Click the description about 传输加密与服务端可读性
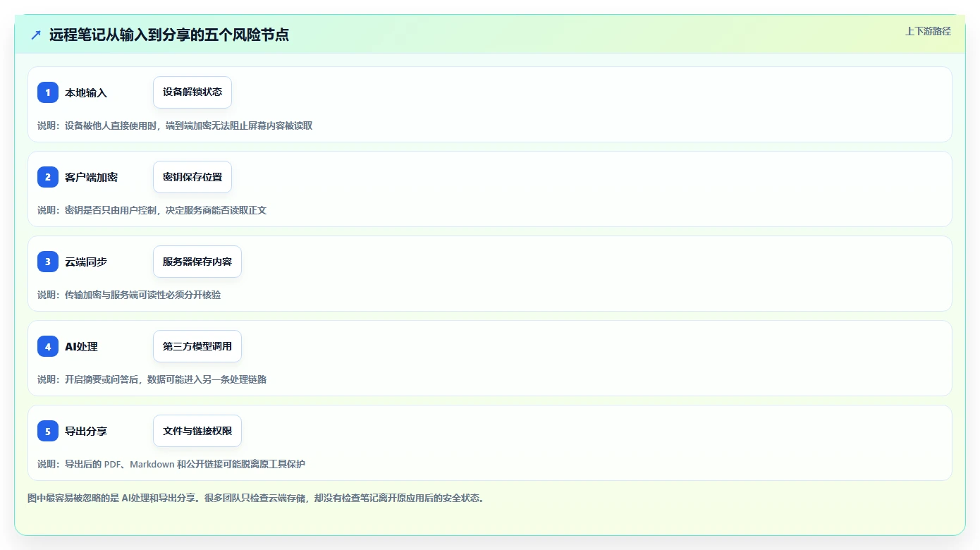Image resolution: width=980 pixels, height=550 pixels. (x=129, y=295)
